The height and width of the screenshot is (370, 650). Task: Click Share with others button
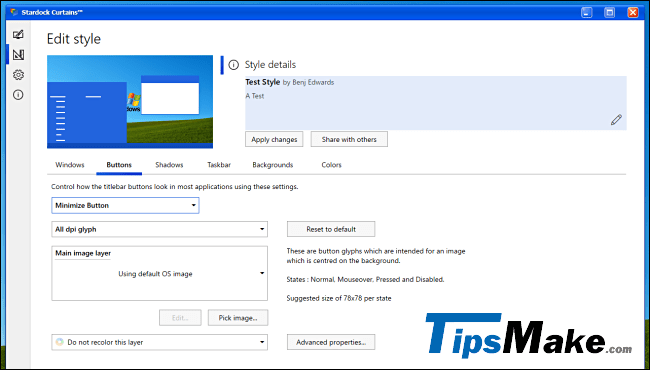(x=349, y=139)
